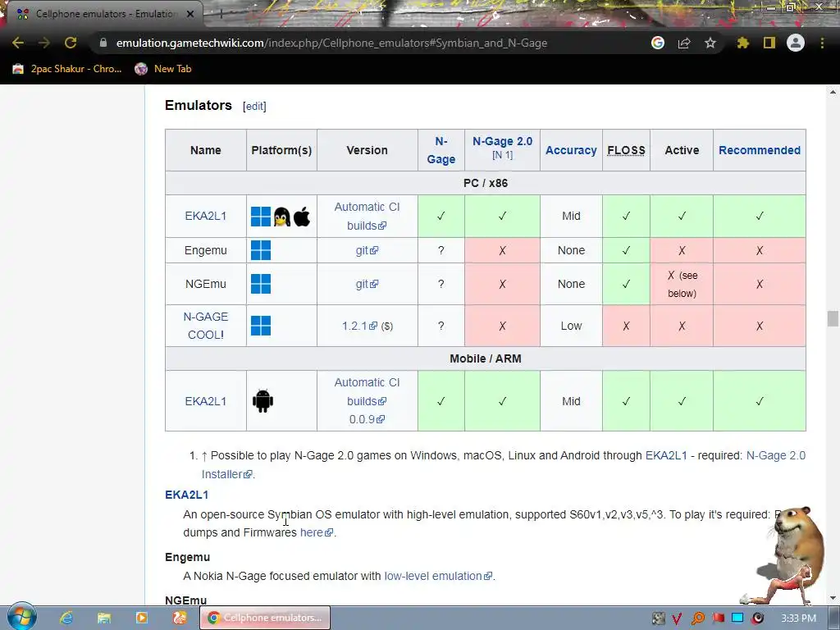840x630 pixels.
Task: Open the Chrome three-dot menu
Action: point(822,43)
